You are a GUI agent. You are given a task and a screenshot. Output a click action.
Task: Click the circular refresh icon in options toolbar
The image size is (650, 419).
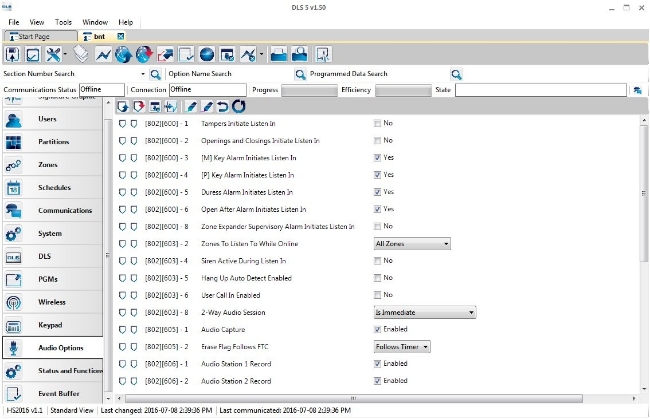click(x=239, y=107)
